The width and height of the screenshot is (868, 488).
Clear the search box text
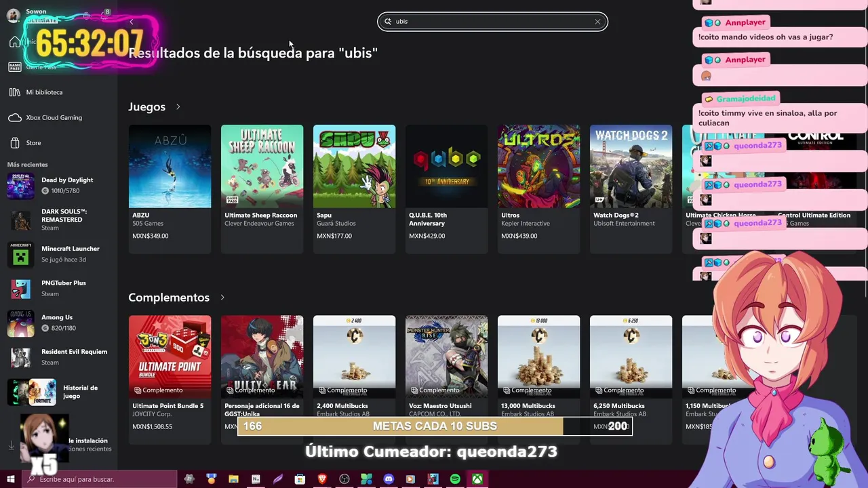click(x=597, y=22)
